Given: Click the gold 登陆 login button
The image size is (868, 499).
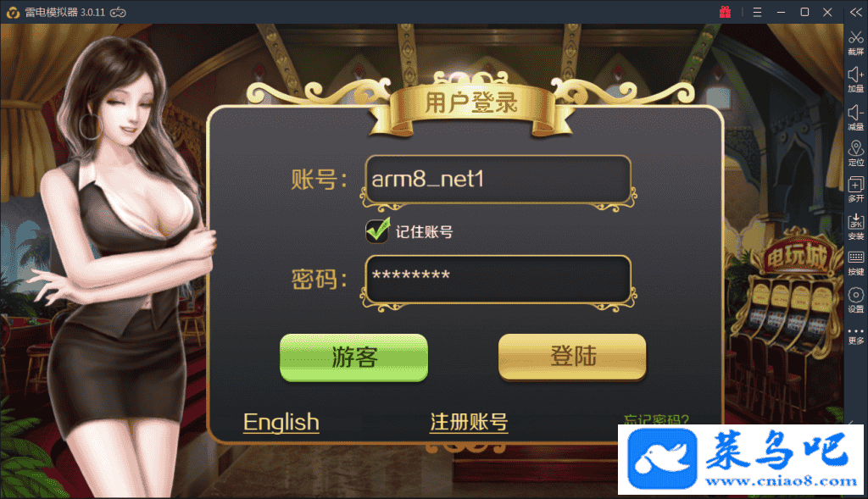Looking at the screenshot, I should click(572, 357).
